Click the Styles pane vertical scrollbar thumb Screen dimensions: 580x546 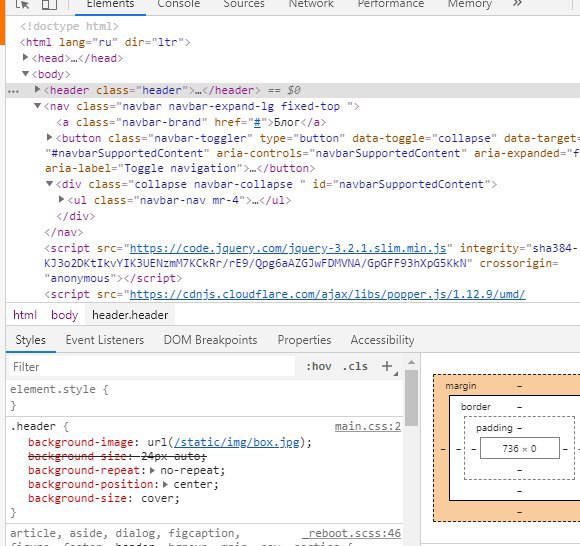coord(411,398)
